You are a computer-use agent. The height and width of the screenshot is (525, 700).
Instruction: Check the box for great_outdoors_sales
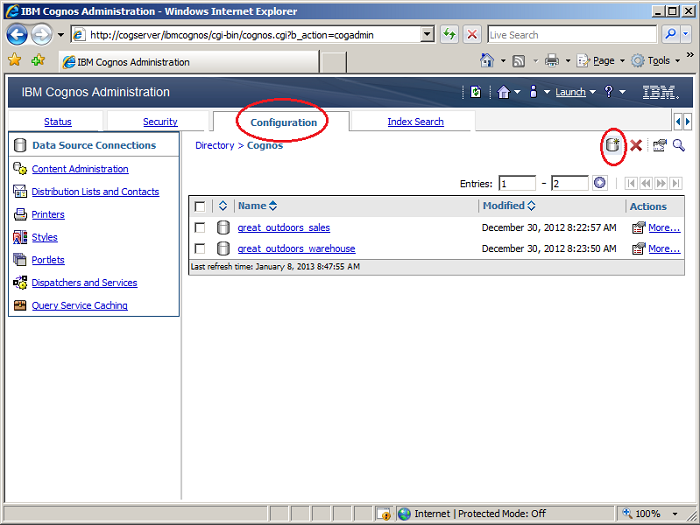coord(200,228)
